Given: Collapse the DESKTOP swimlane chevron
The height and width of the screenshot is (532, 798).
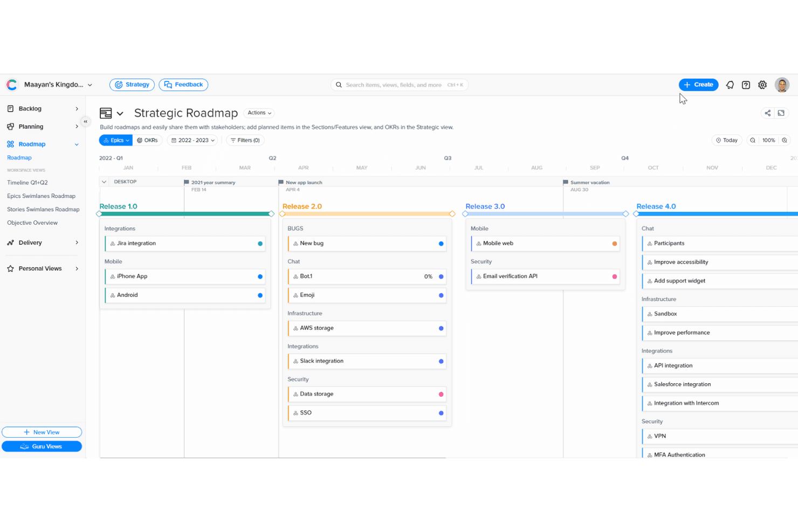Looking at the screenshot, I should 104,182.
